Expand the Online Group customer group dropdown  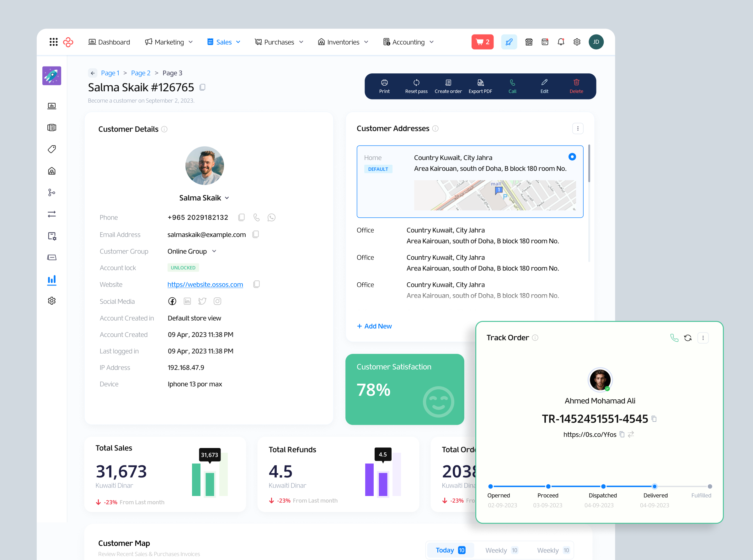tap(192, 251)
